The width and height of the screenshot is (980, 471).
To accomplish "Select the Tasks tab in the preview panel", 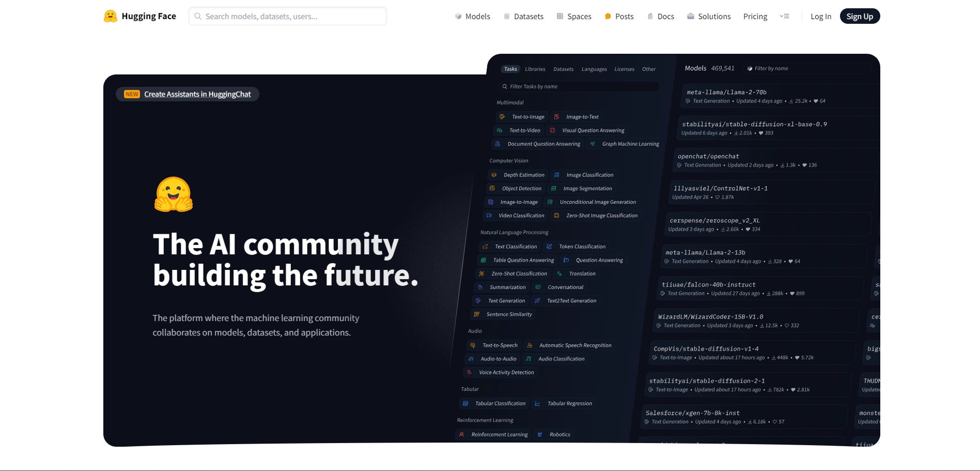I will pos(510,69).
